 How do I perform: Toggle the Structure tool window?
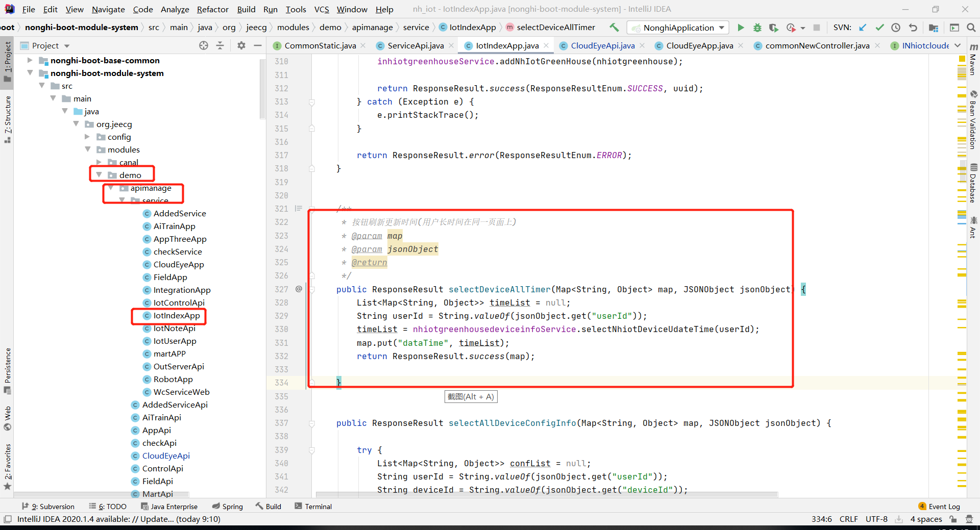(8, 119)
